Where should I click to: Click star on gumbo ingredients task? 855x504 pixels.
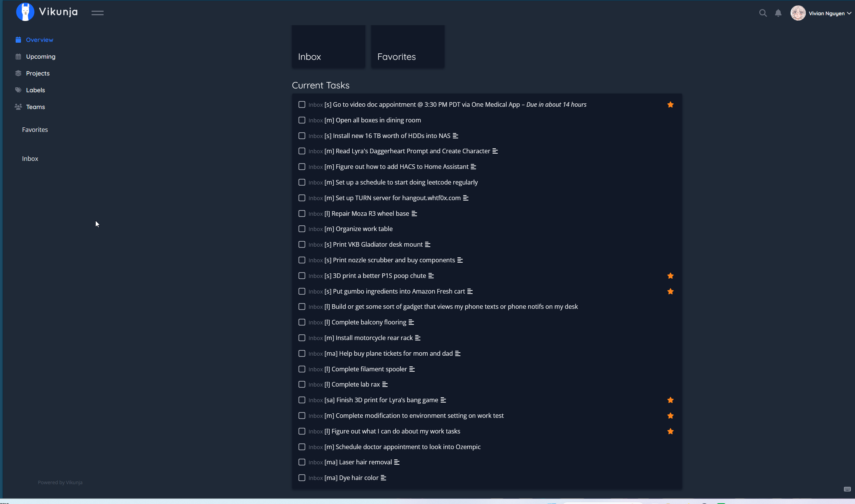coord(670,291)
